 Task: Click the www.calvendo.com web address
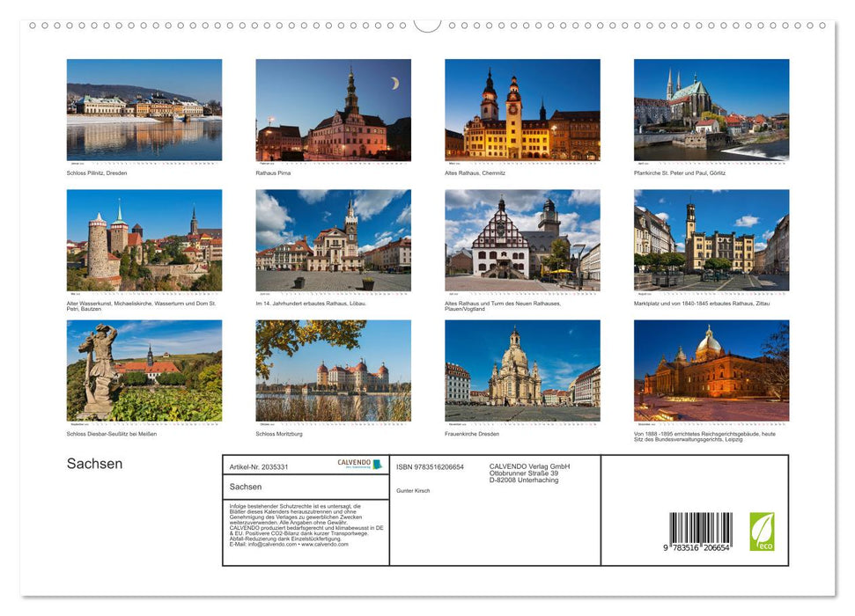pyautogui.click(x=325, y=544)
